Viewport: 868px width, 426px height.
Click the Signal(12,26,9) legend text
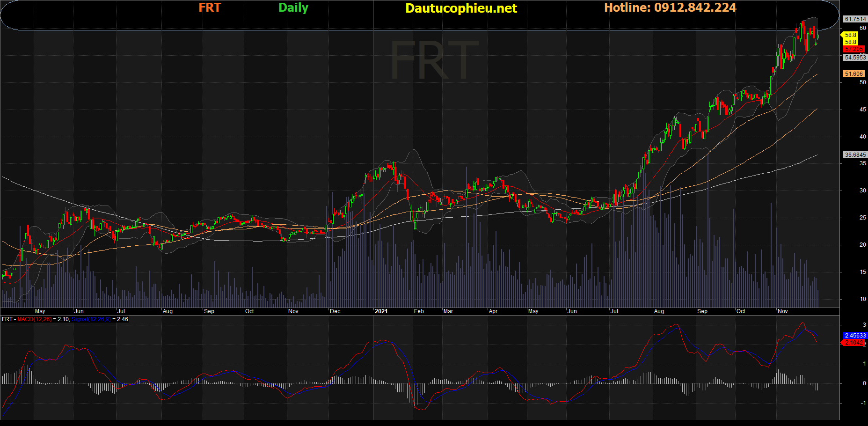(x=91, y=319)
